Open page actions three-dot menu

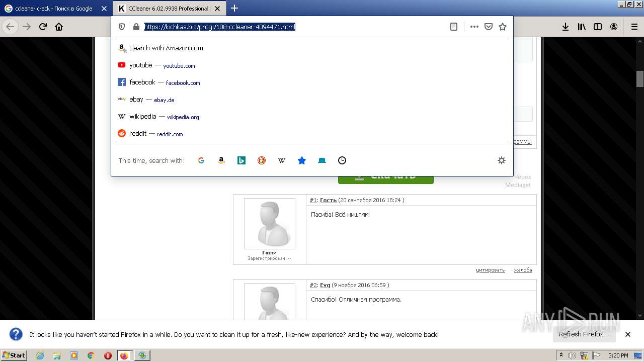point(474,27)
